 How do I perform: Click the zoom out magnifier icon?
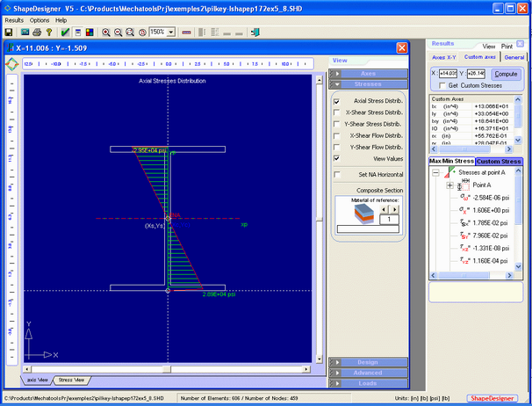point(118,33)
